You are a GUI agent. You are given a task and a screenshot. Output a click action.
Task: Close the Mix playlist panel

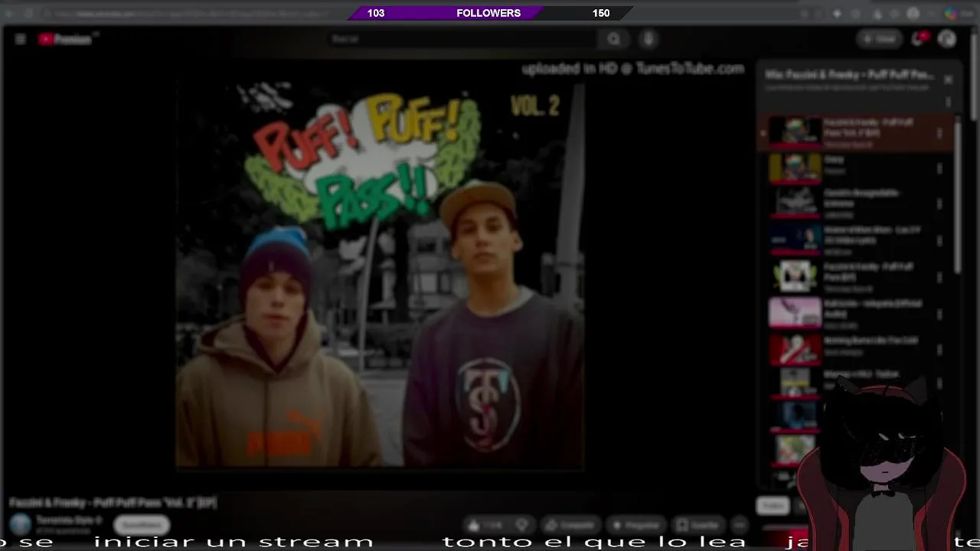click(948, 80)
